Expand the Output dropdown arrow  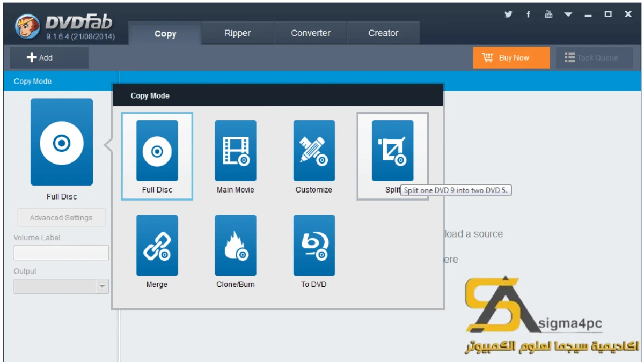(103, 286)
